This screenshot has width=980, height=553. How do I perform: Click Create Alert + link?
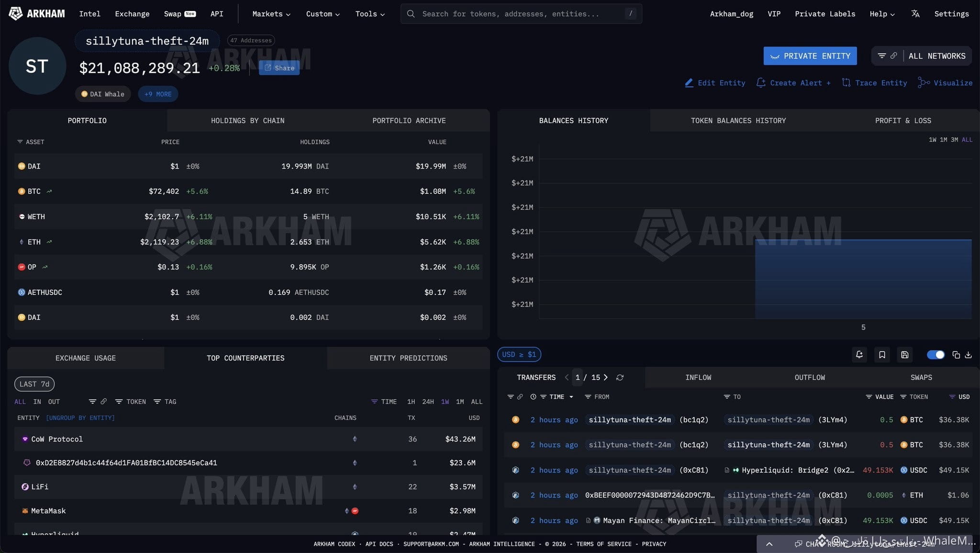click(x=794, y=83)
